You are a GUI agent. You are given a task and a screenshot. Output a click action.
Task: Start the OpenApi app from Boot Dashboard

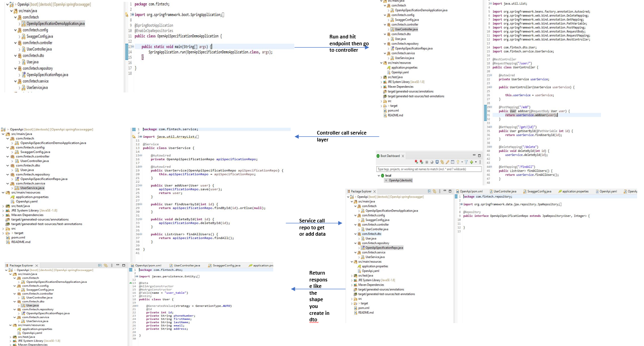coord(416,162)
